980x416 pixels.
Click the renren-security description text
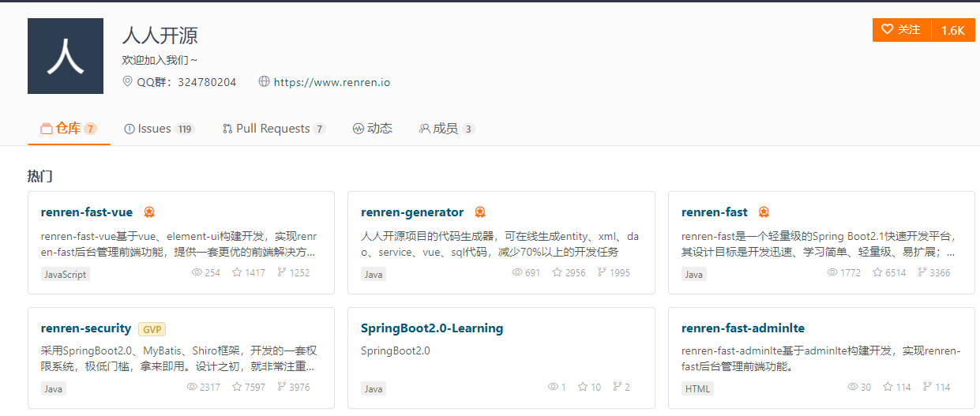pos(179,358)
